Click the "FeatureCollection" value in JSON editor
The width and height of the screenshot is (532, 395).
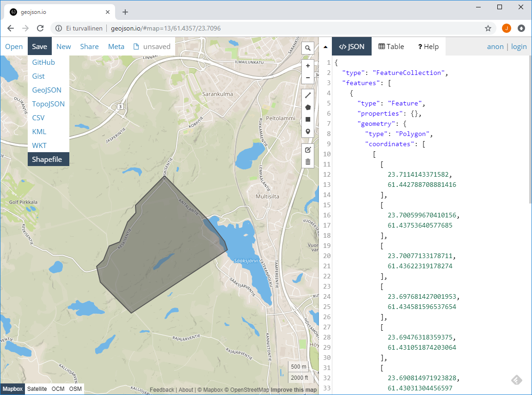coord(409,73)
